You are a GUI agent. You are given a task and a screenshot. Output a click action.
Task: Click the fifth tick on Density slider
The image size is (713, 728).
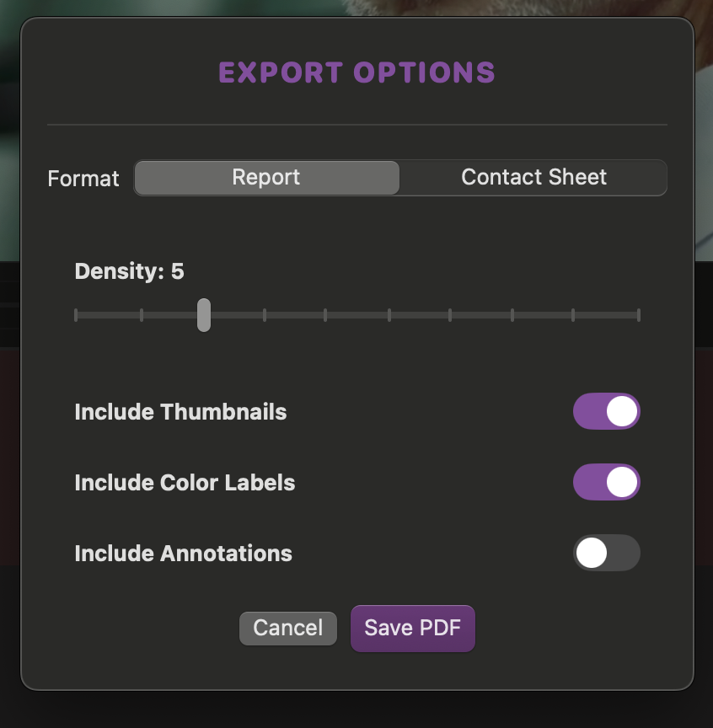coord(325,315)
